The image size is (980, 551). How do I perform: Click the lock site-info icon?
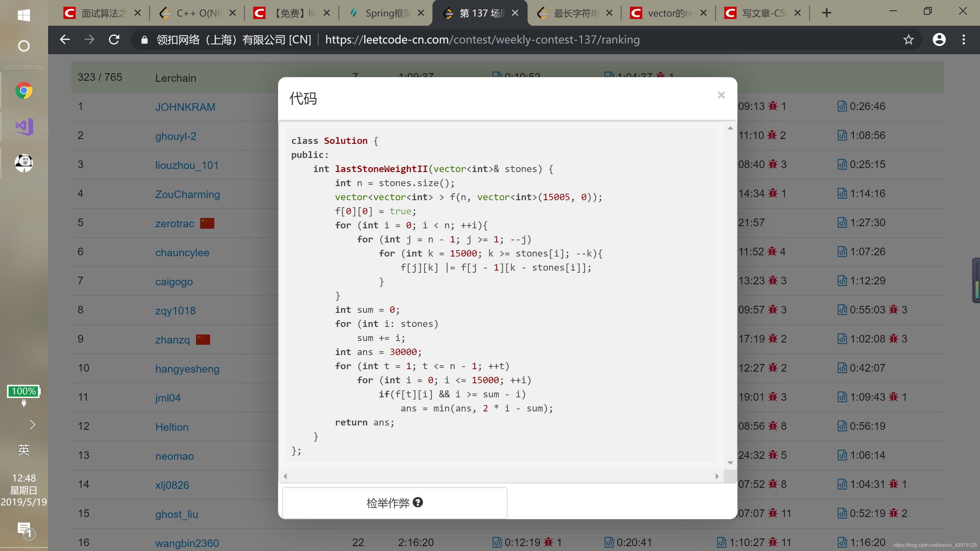pos(145,39)
